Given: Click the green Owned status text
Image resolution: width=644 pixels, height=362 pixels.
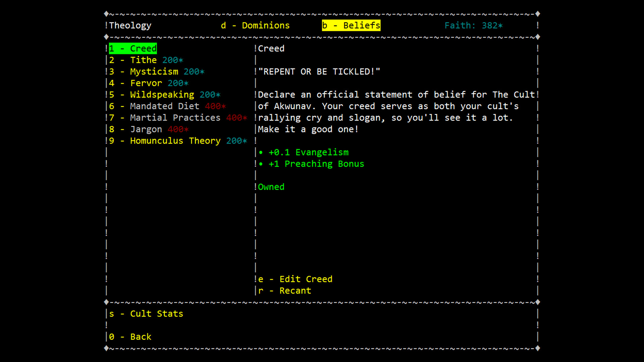Looking at the screenshot, I should point(271,187).
